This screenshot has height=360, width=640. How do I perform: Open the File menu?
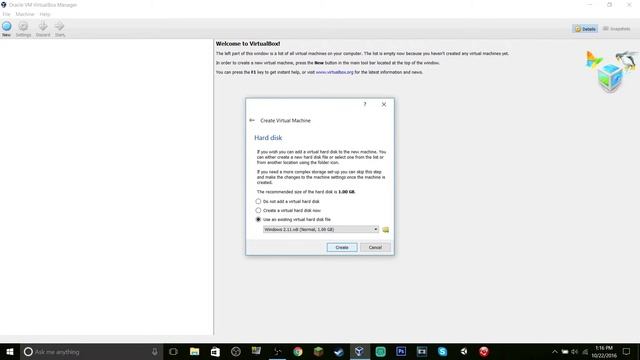(x=7, y=14)
